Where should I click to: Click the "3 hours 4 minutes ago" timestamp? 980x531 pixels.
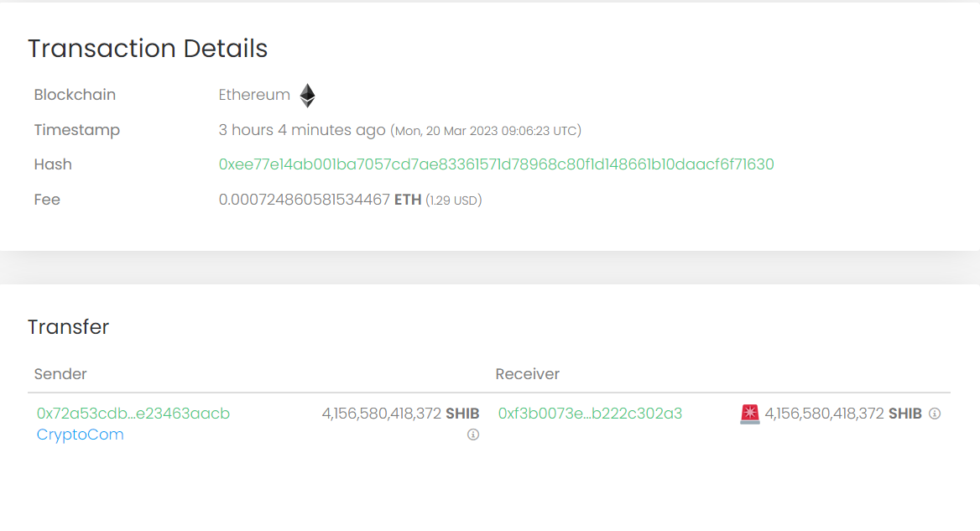click(x=302, y=130)
